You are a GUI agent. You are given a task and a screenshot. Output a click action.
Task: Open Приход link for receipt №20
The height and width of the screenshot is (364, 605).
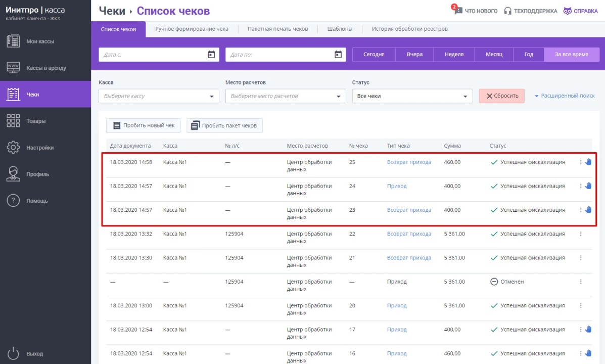point(397,306)
